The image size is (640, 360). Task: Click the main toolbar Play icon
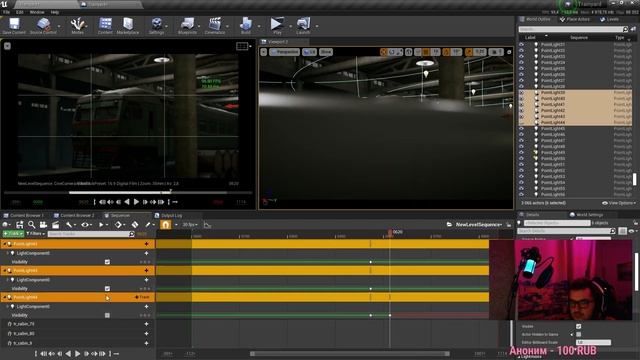coord(277,24)
